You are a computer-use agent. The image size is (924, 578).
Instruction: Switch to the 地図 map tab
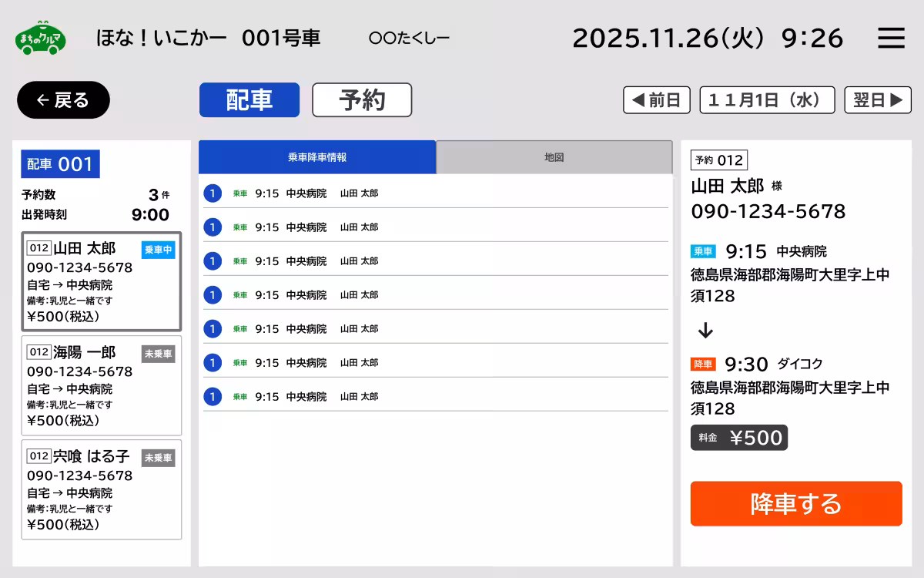coord(554,156)
